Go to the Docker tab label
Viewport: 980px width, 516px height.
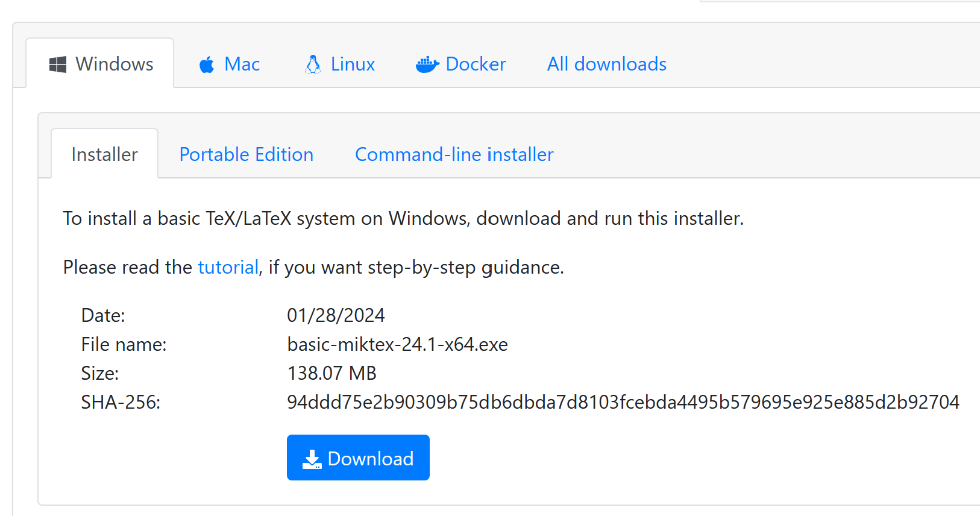pyautogui.click(x=476, y=64)
